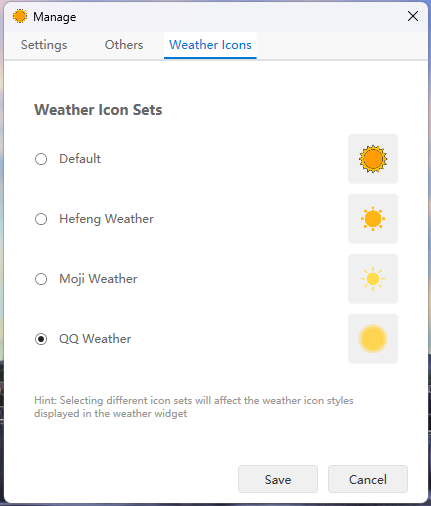Viewport: 431px width, 506px height.
Task: Select the Hefeng Weather radio button
Action: pos(41,219)
